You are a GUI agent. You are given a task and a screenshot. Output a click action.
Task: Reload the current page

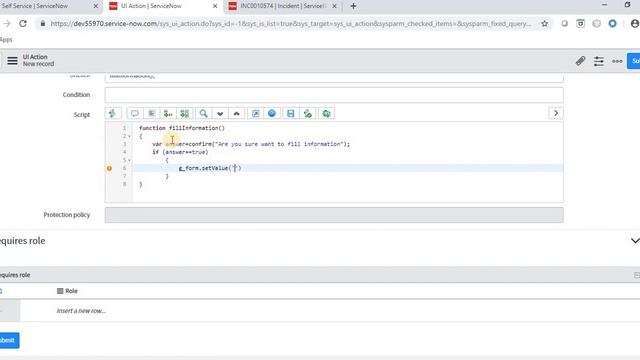[23, 24]
